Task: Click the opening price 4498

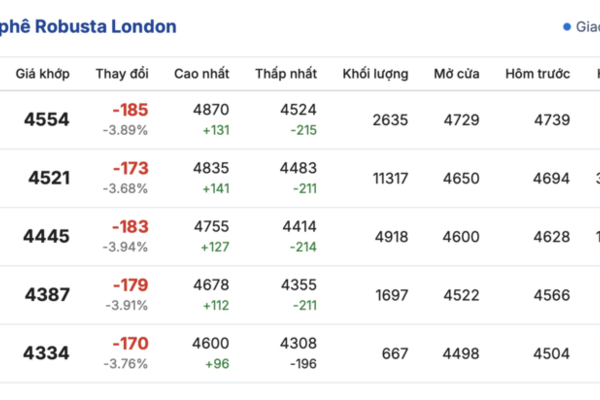Action: pos(460,353)
